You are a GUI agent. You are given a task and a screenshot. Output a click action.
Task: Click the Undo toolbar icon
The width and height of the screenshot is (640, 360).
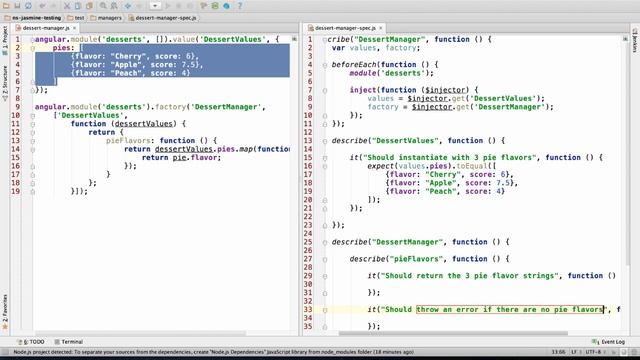(x=42, y=6)
